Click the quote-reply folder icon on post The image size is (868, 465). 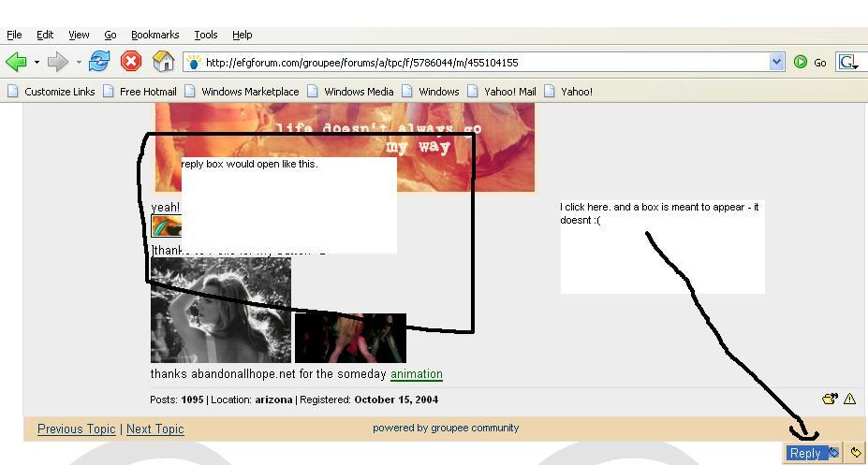(830, 400)
